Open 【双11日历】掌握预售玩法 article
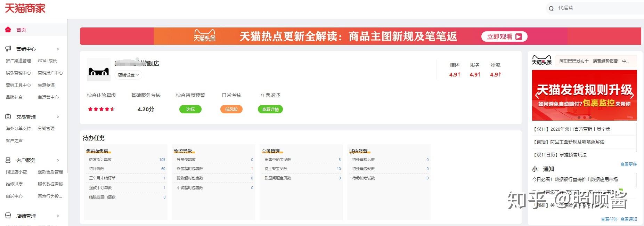The height and width of the screenshot is (226, 644). 560,155
